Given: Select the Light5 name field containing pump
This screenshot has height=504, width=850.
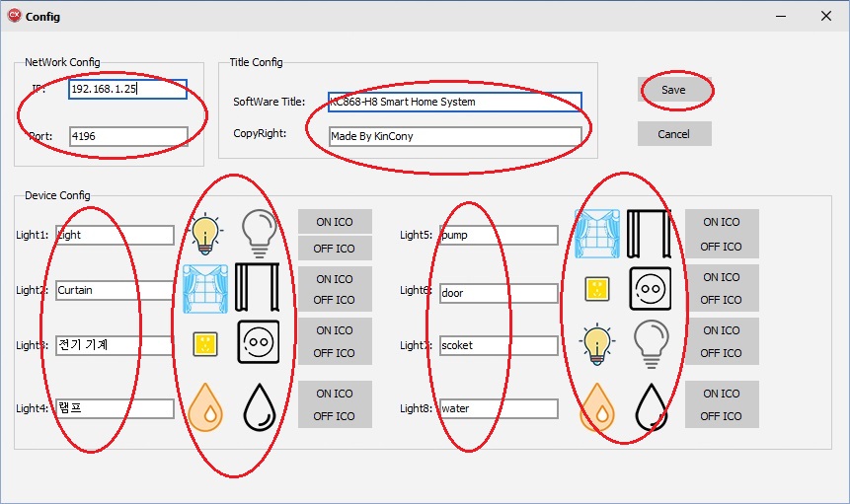Looking at the screenshot, I should click(498, 235).
